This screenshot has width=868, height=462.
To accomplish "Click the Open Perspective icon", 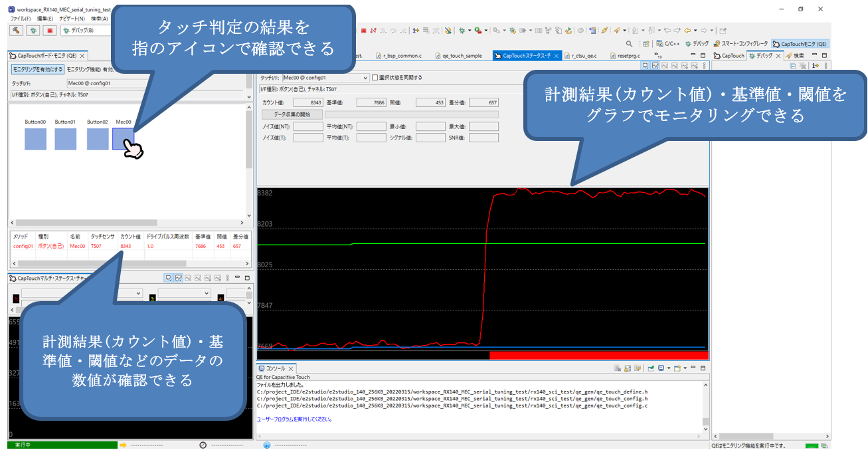I will [x=646, y=43].
